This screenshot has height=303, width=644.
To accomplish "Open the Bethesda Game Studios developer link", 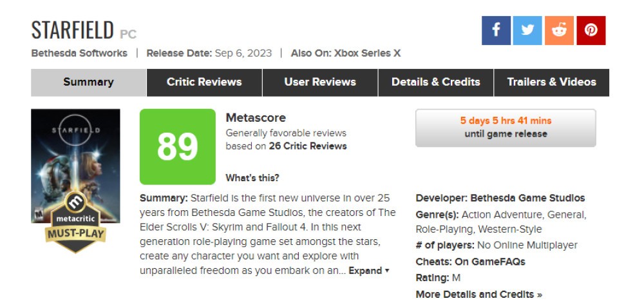I will tap(527, 198).
